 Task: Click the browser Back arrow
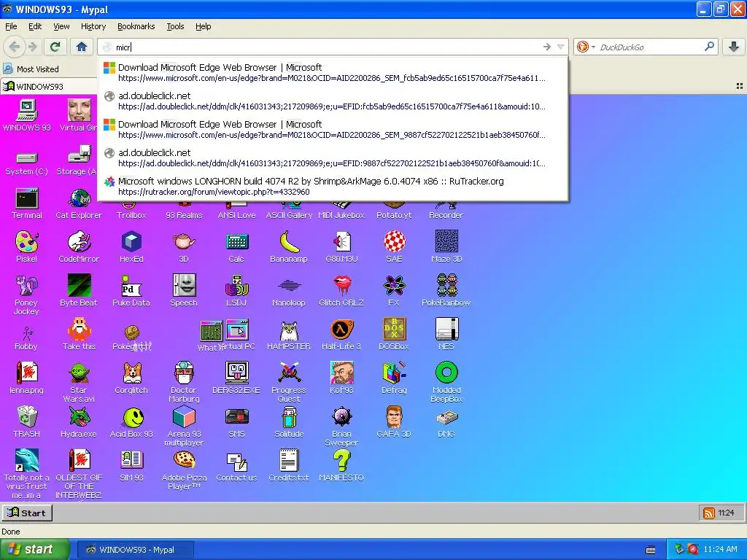pyautogui.click(x=14, y=47)
